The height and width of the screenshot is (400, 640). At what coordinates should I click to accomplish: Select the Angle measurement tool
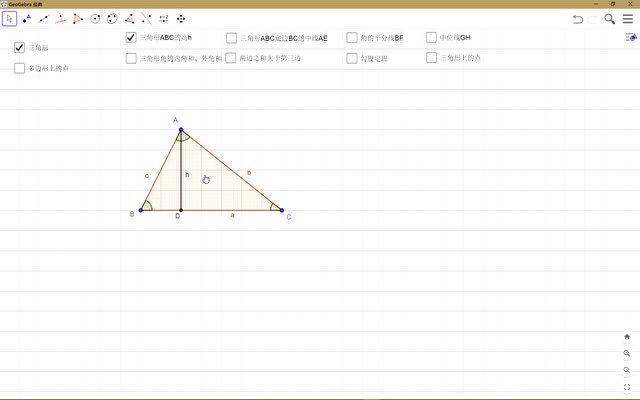click(x=129, y=18)
